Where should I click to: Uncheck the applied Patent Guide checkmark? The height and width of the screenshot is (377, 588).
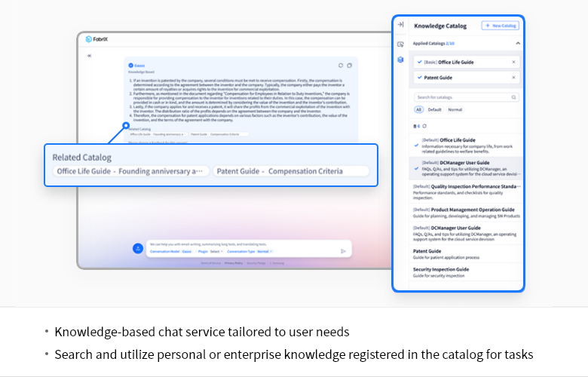pyautogui.click(x=420, y=77)
